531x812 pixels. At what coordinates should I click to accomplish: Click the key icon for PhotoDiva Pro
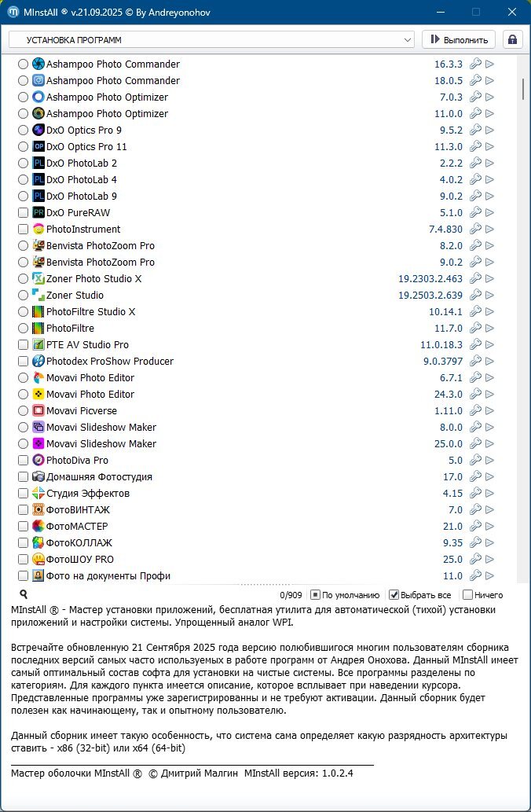tap(475, 460)
